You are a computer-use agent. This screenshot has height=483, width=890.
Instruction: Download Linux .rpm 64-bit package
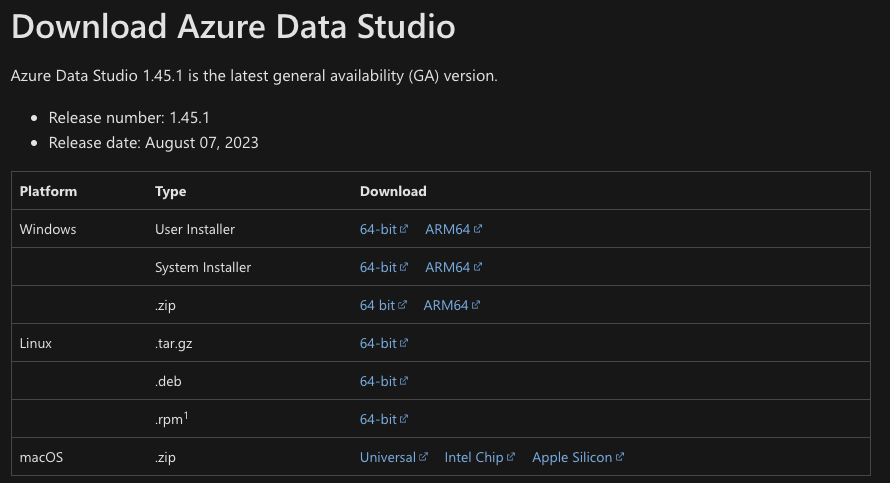(384, 419)
